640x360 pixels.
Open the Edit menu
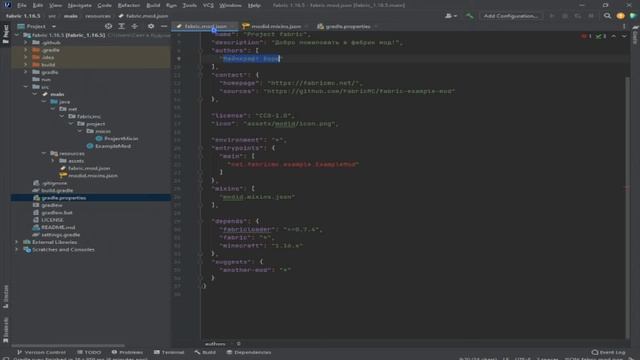tap(38, 5)
